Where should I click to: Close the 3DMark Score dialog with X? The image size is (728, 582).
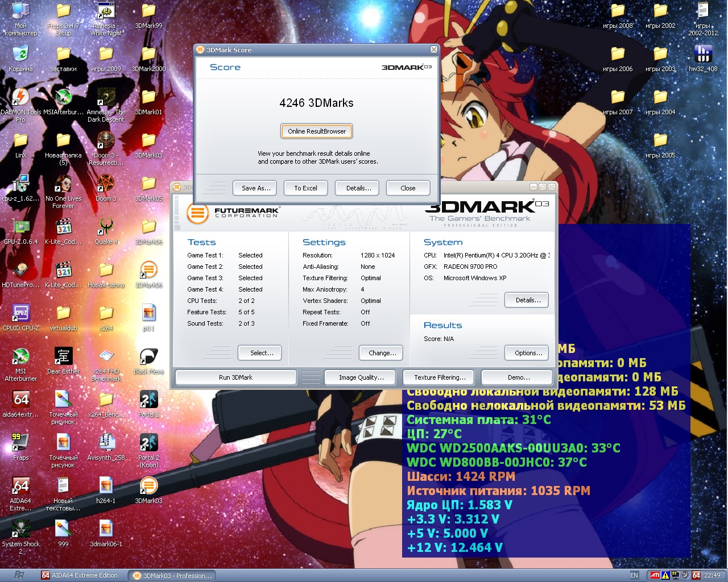tap(433, 49)
